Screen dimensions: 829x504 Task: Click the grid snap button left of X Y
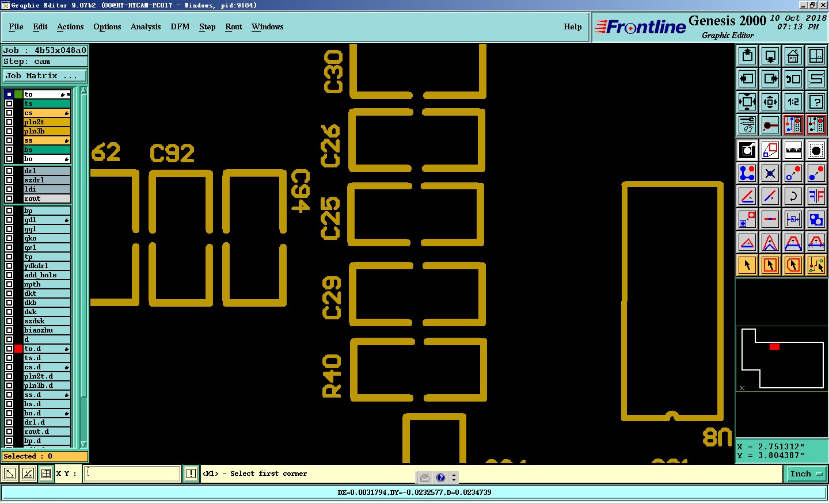point(46,474)
